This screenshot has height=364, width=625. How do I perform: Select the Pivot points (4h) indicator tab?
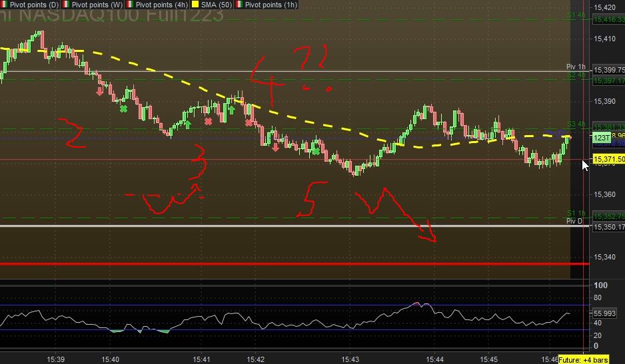157,5
